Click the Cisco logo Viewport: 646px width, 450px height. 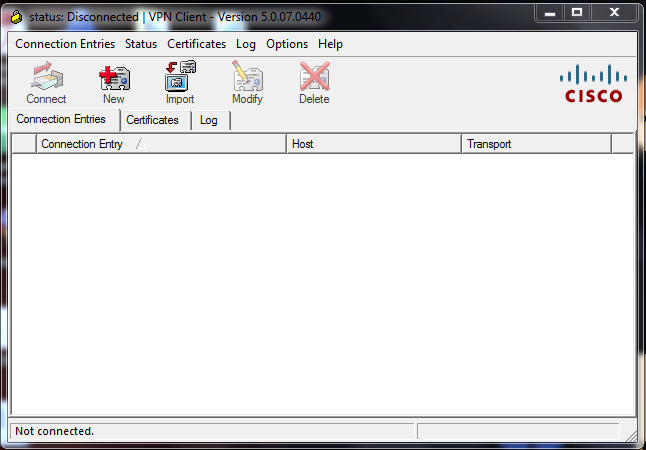(x=593, y=83)
